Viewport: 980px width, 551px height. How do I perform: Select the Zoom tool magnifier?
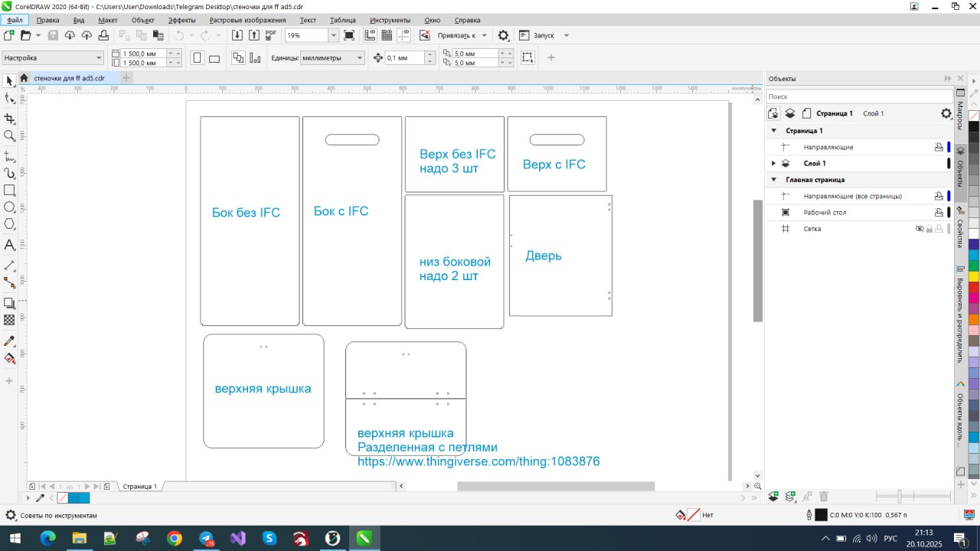coord(10,135)
